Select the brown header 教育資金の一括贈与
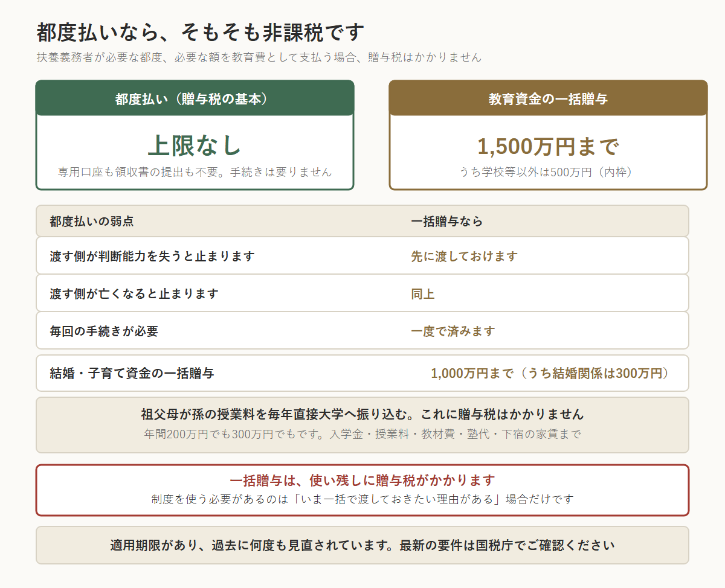 coord(548,98)
